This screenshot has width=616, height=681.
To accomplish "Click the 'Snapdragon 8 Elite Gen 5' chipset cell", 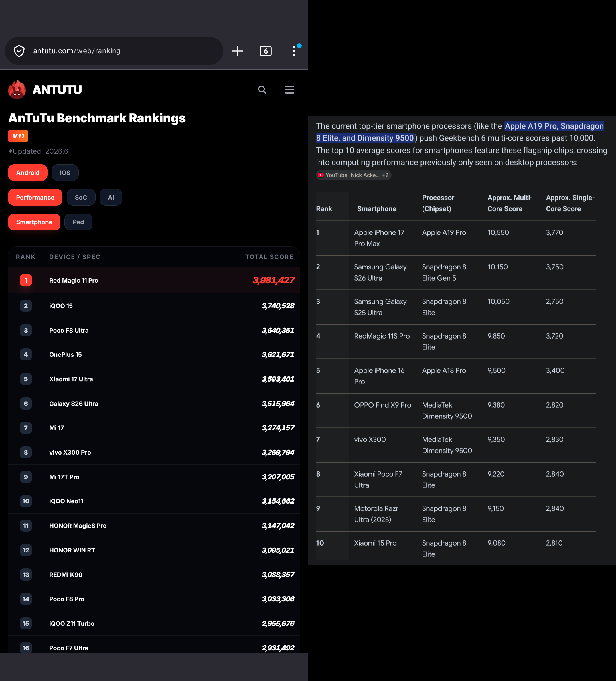I will click(x=444, y=273).
